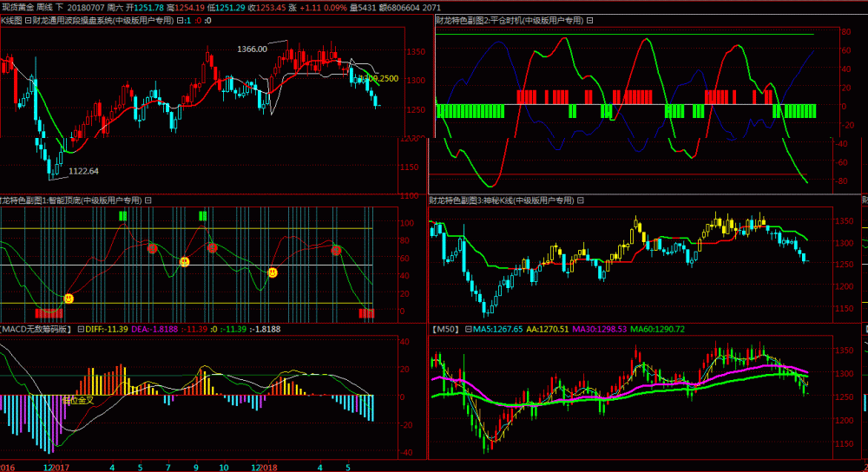Click the green top signal block near April 2017
Image resolution: width=868 pixels, height=472 pixels.
click(x=123, y=216)
